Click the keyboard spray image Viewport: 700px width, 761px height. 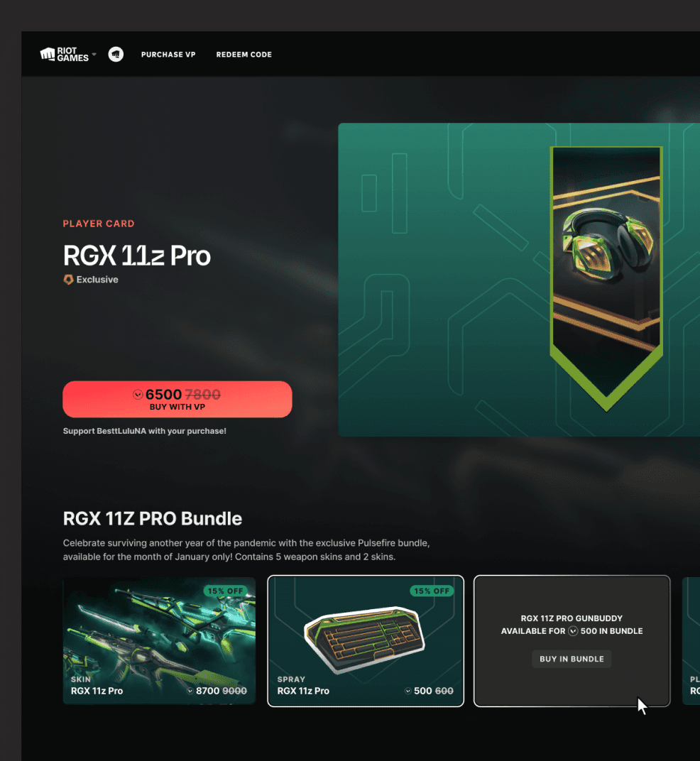click(x=364, y=640)
